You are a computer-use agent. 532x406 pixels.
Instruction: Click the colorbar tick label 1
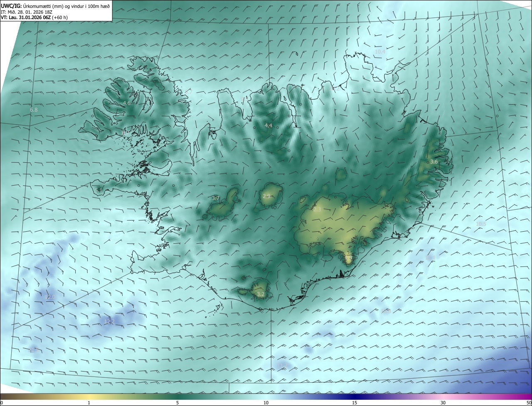tap(89, 403)
